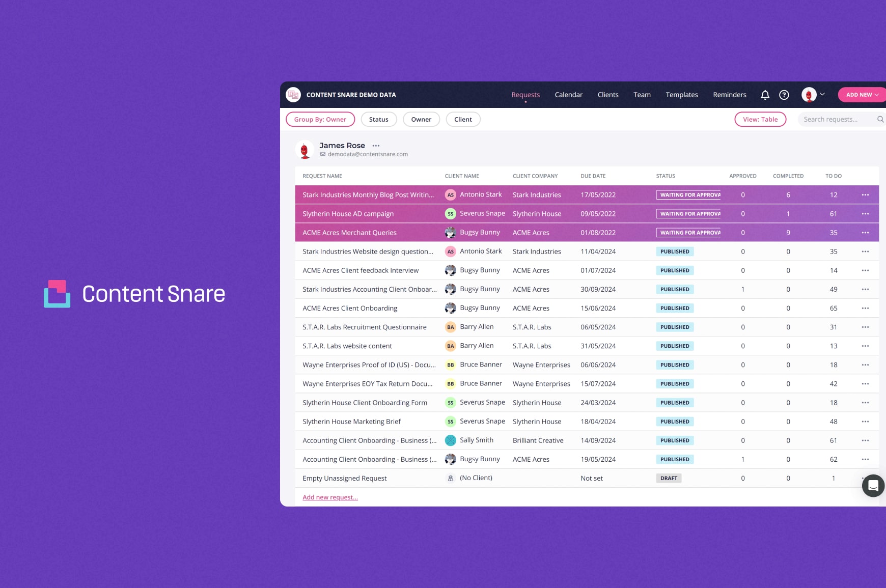
Task: Open the Status filter
Action: point(378,119)
